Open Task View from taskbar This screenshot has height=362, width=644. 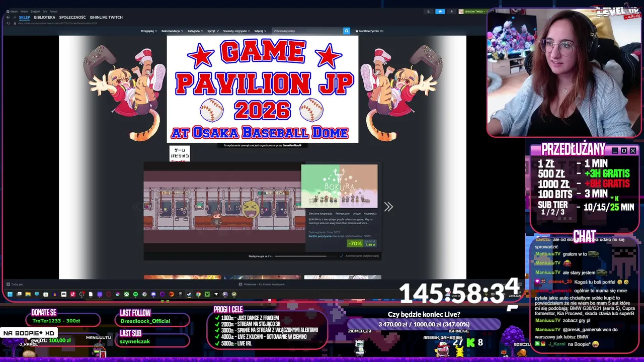pyautogui.click(x=19, y=294)
